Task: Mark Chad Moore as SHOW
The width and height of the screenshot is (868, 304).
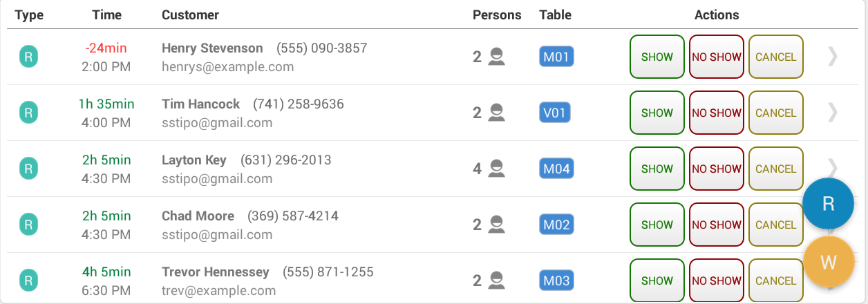Action: (x=657, y=225)
